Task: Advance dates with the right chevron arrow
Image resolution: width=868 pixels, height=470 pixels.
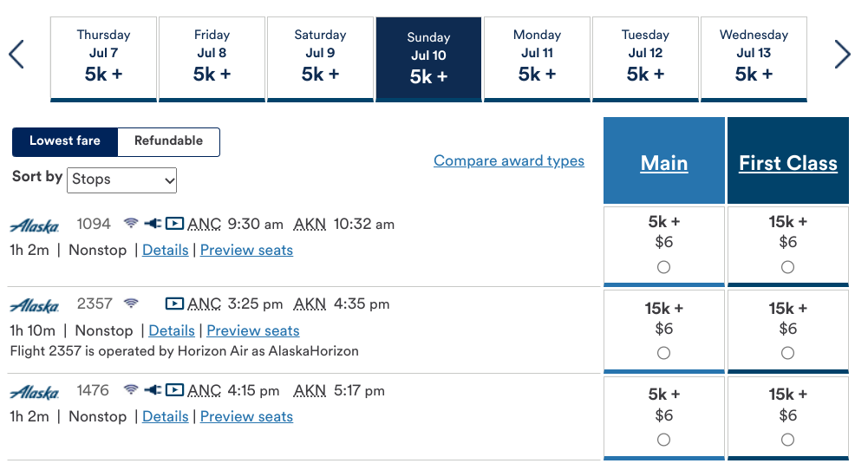Action: (842, 55)
